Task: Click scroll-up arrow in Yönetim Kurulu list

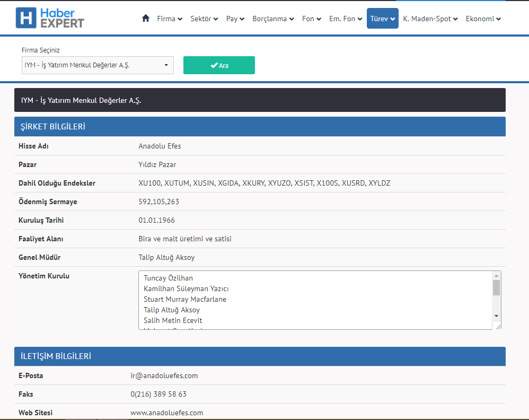Action: pyautogui.click(x=496, y=276)
